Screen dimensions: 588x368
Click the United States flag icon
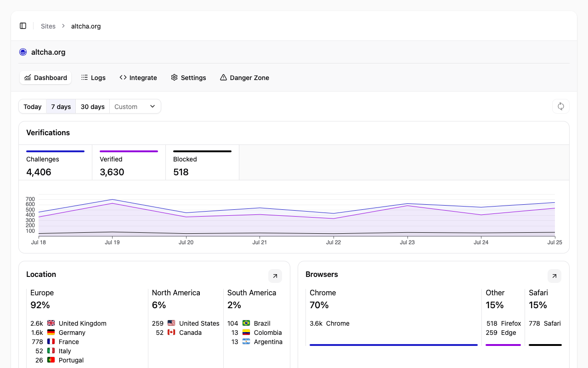pyautogui.click(x=171, y=323)
